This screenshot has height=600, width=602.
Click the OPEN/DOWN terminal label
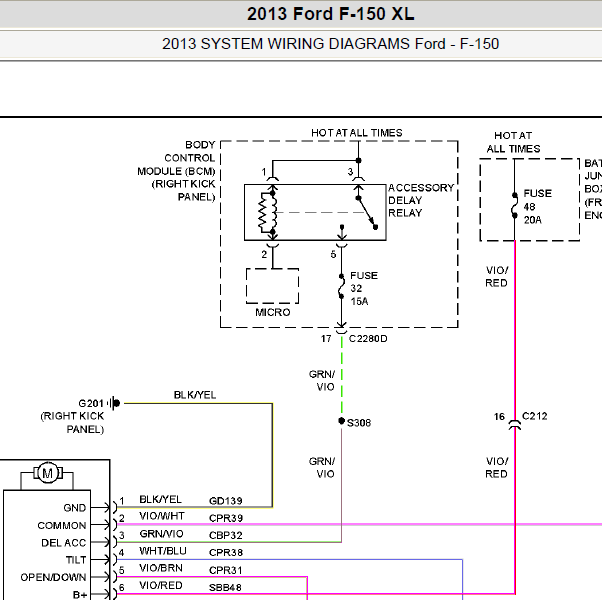pyautogui.click(x=53, y=577)
